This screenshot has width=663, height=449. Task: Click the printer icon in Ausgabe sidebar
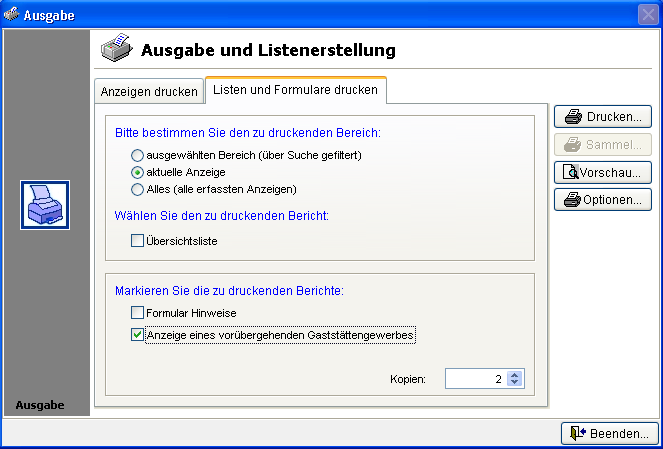click(45, 205)
